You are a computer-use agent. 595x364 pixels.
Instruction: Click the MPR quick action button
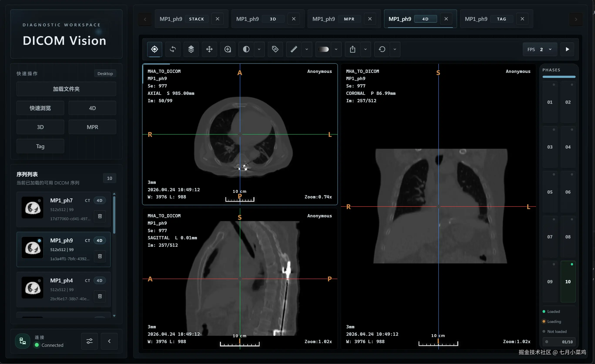(92, 127)
